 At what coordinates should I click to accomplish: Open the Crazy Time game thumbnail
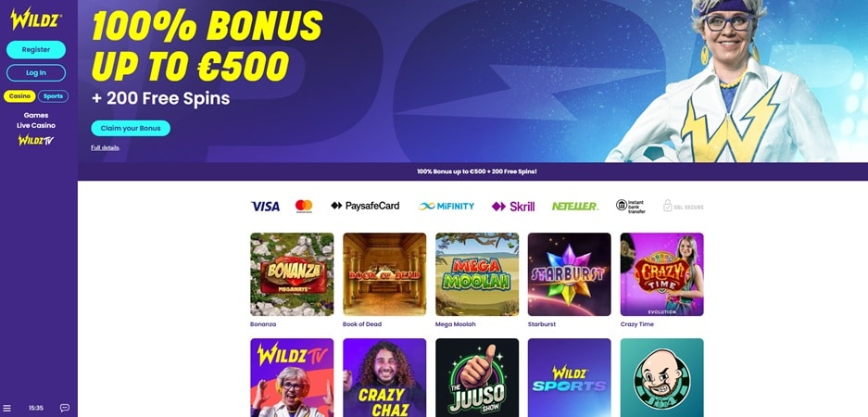(x=661, y=274)
